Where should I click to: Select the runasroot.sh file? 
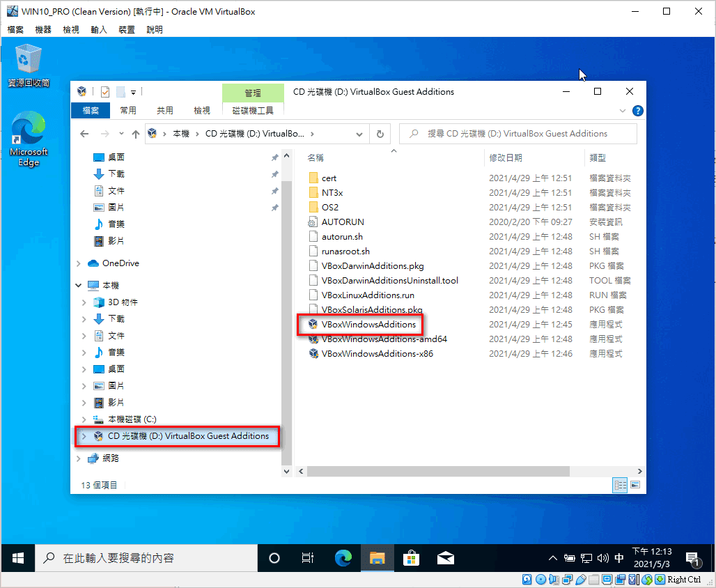pyautogui.click(x=338, y=252)
